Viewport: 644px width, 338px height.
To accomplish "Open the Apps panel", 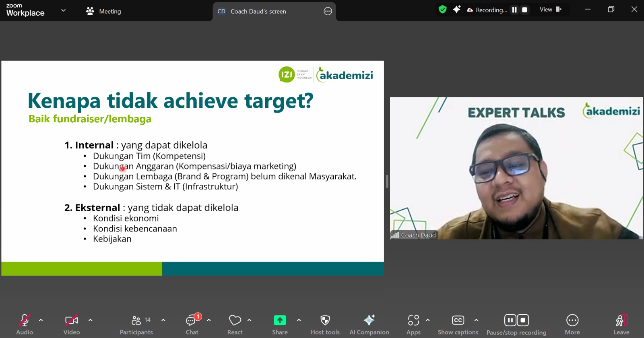I will tap(413, 325).
